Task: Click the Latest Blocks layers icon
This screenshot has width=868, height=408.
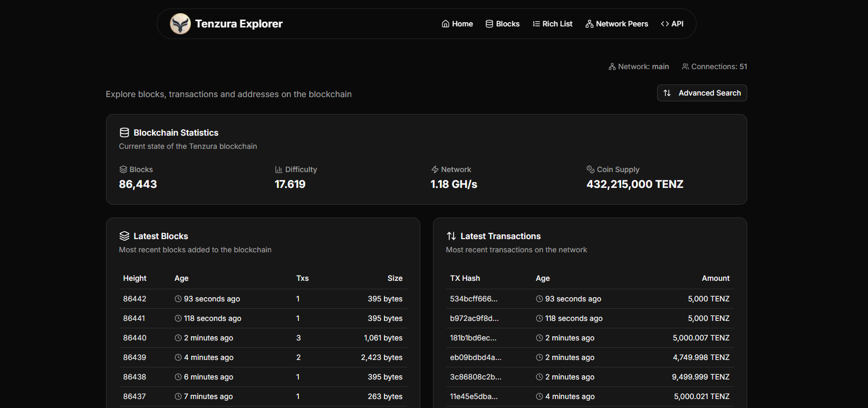Action: click(x=124, y=236)
